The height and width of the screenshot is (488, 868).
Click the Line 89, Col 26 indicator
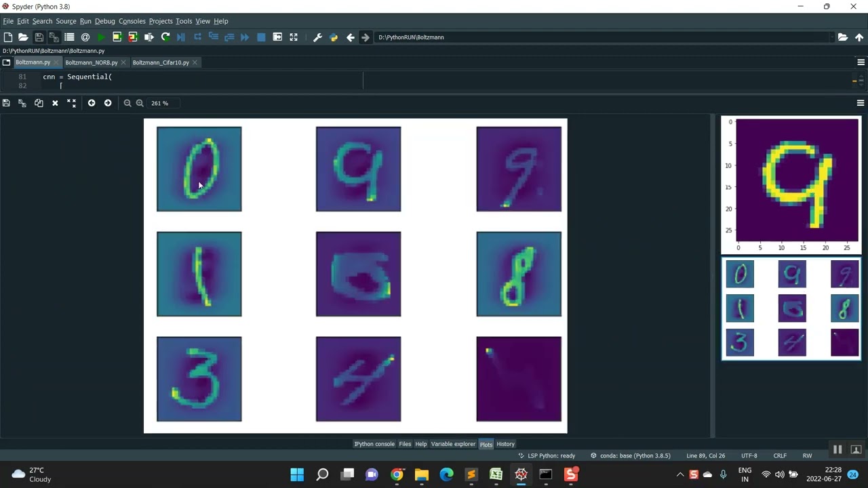tap(705, 455)
